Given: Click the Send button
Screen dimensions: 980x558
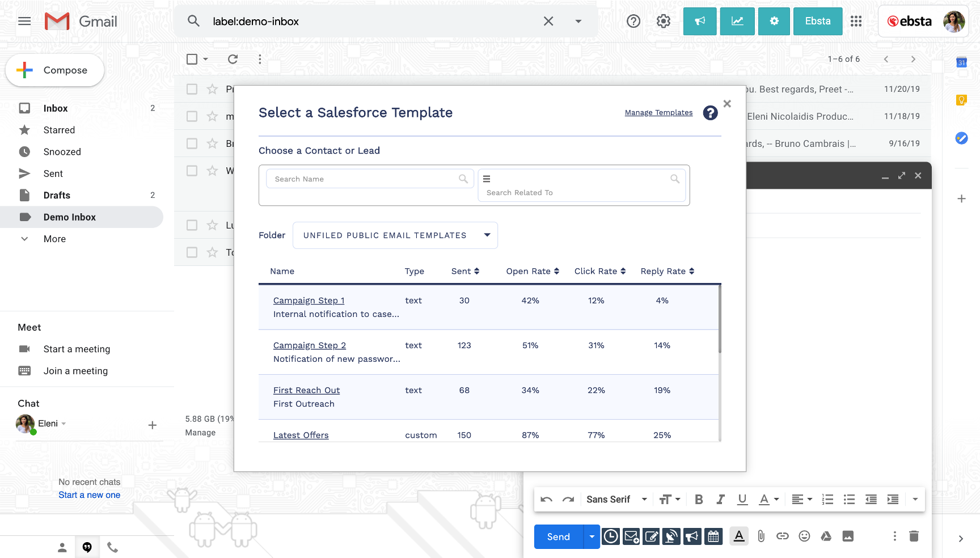Looking at the screenshot, I should (559, 536).
